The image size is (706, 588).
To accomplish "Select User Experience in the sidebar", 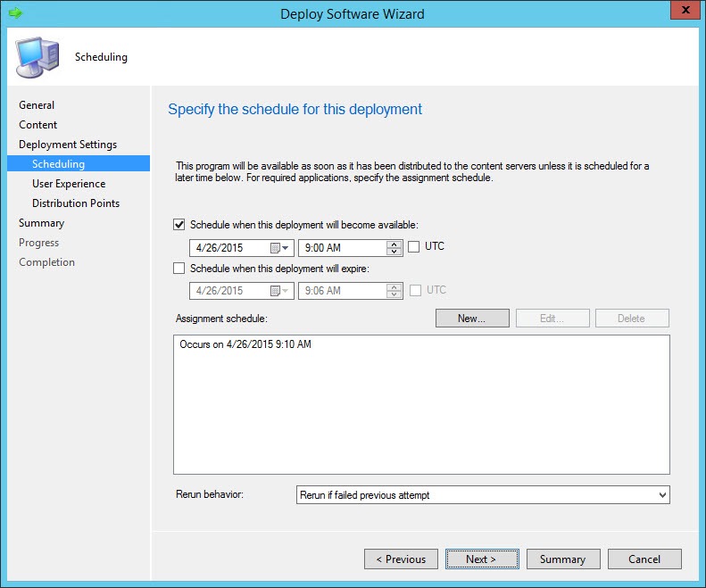I will coord(69,184).
